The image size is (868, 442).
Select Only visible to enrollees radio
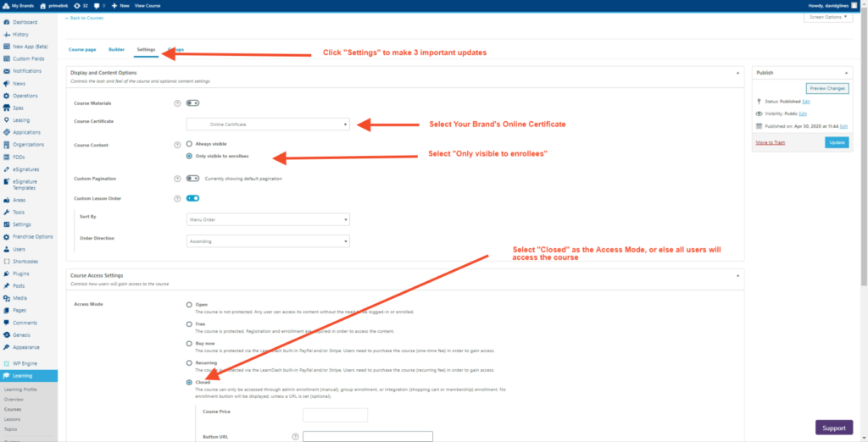189,156
